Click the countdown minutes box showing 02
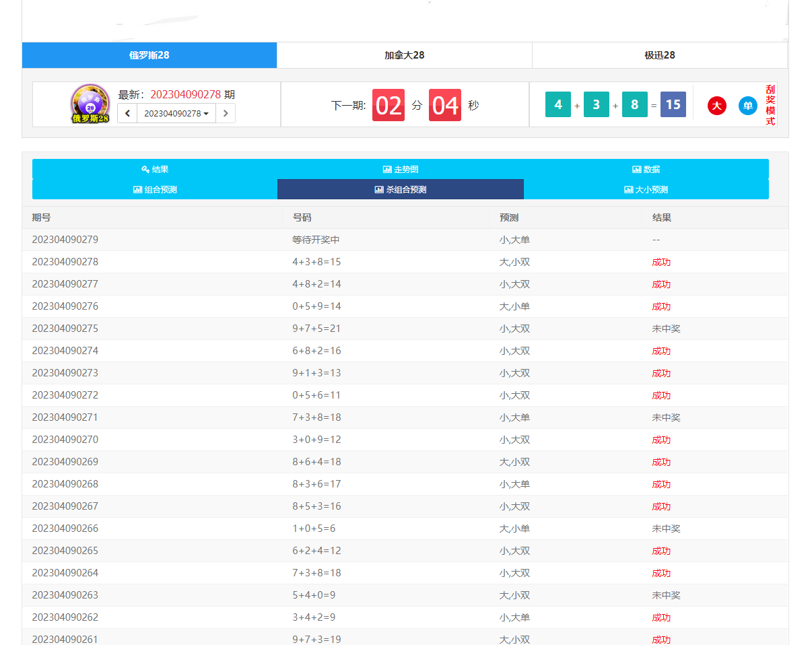The image size is (812, 645). (x=388, y=105)
